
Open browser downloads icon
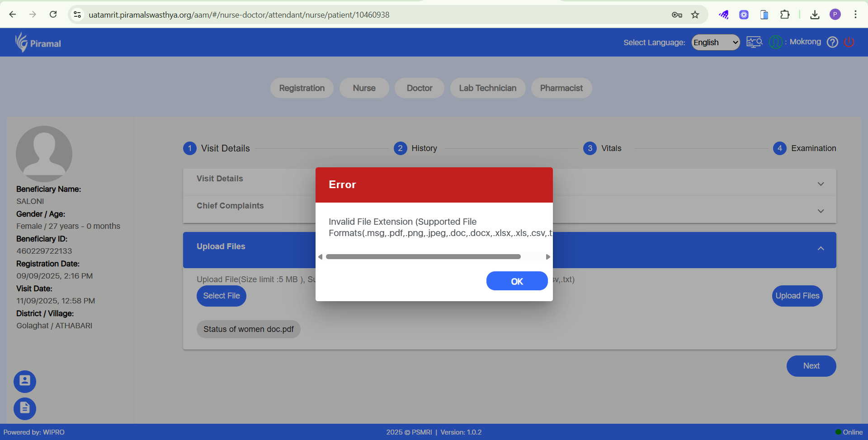pos(815,15)
